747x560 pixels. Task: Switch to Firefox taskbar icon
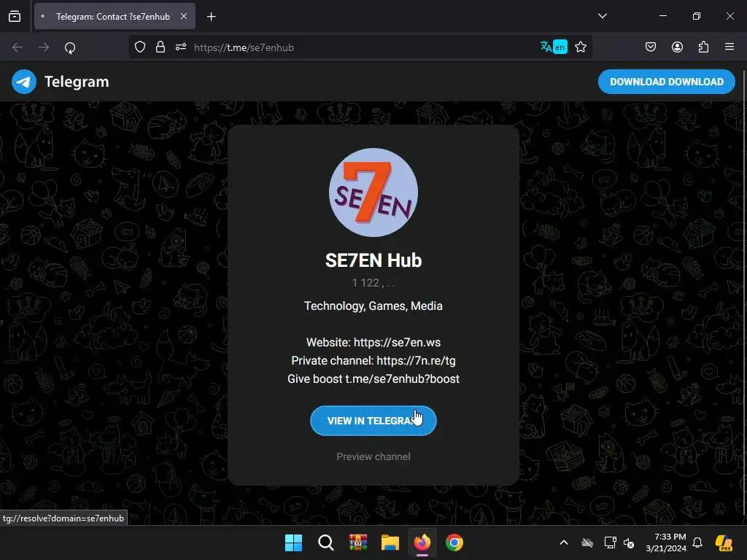click(422, 542)
